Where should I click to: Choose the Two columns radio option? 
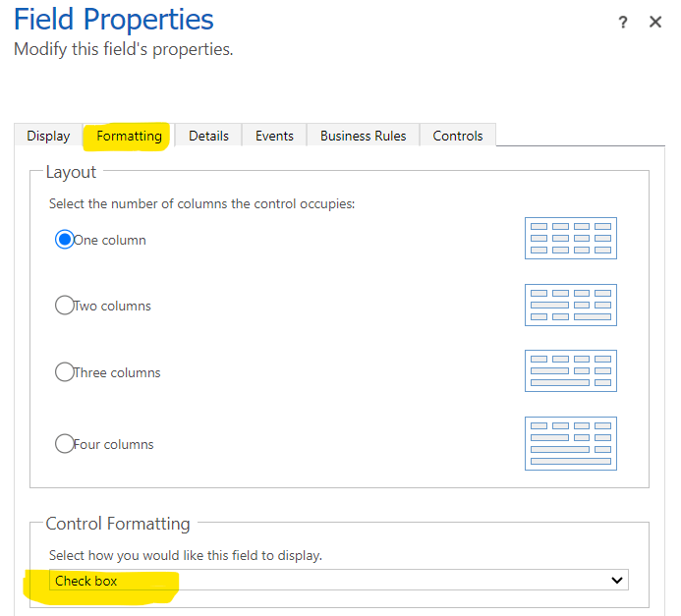[65, 306]
